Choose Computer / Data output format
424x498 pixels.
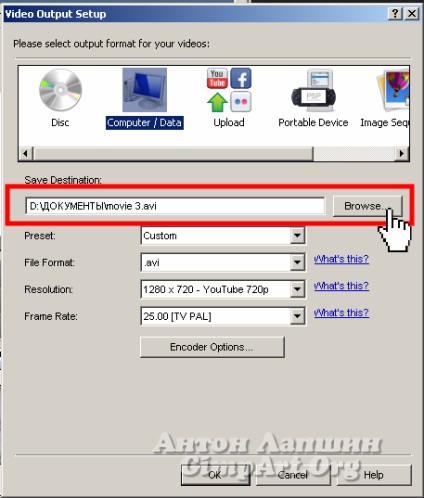pyautogui.click(x=144, y=90)
